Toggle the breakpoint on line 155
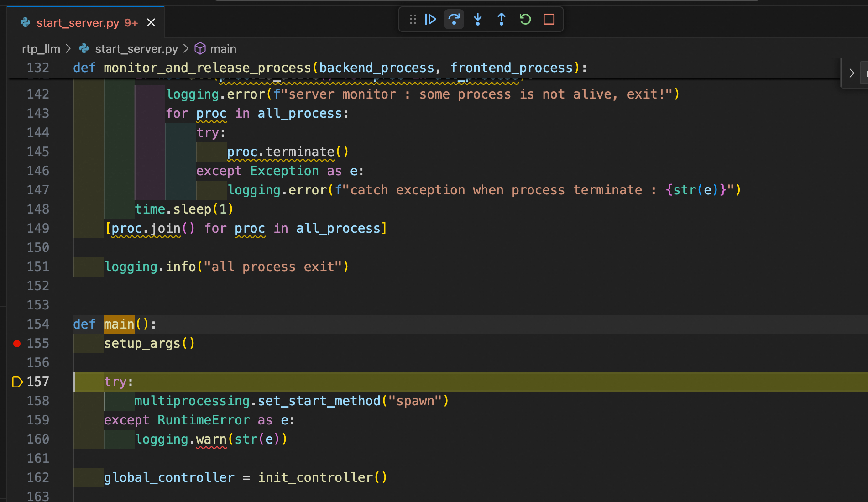Image resolution: width=868 pixels, height=502 pixels. (x=17, y=344)
